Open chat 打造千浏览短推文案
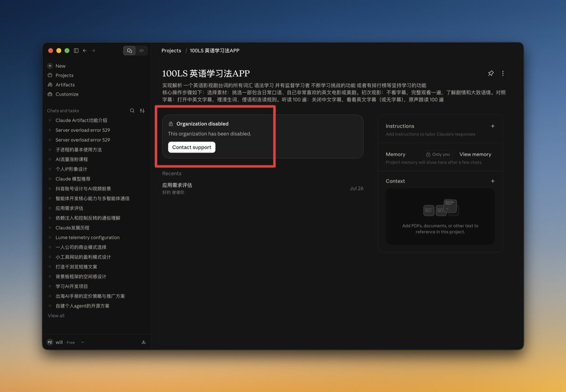 tap(76, 267)
